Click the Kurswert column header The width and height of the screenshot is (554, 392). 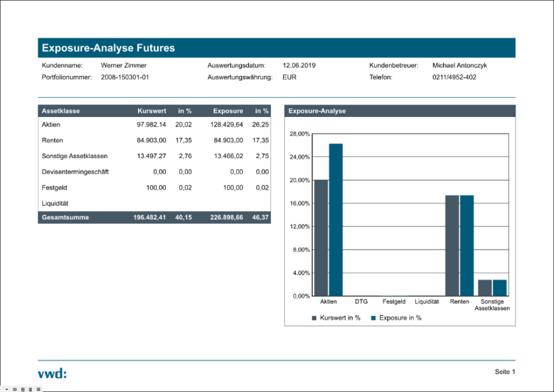(x=151, y=111)
